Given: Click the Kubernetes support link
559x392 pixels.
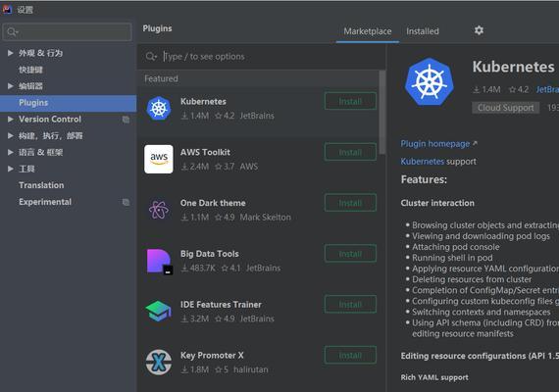Looking at the screenshot, I should [422, 162].
